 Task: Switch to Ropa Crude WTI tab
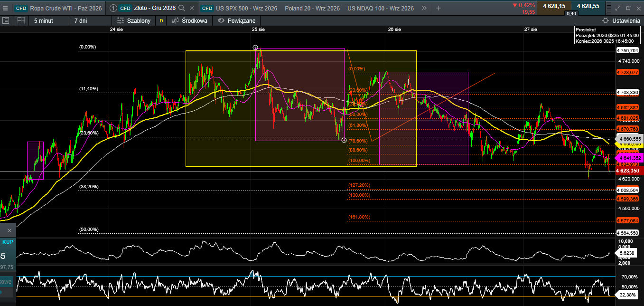58,8
